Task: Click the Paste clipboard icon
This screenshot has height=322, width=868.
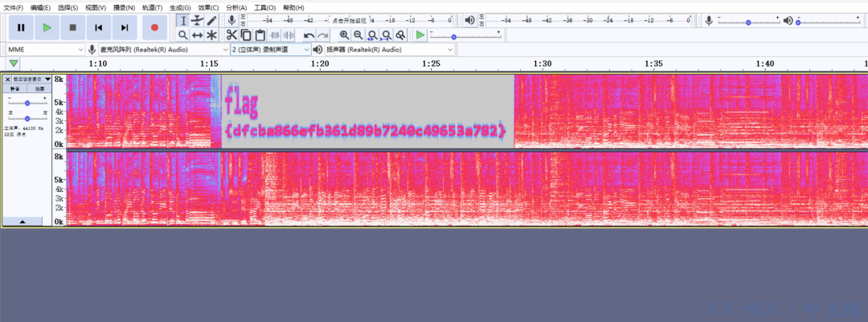Action: coord(260,35)
